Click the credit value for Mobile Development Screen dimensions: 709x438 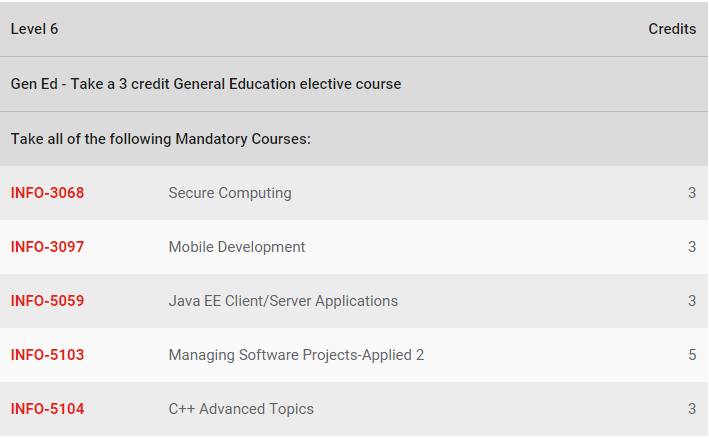point(692,247)
